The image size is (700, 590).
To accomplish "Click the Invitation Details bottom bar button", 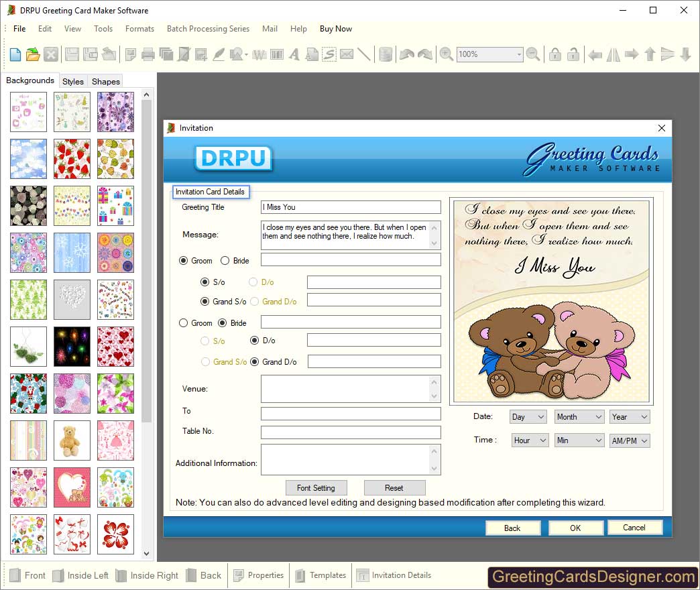I will (x=394, y=575).
